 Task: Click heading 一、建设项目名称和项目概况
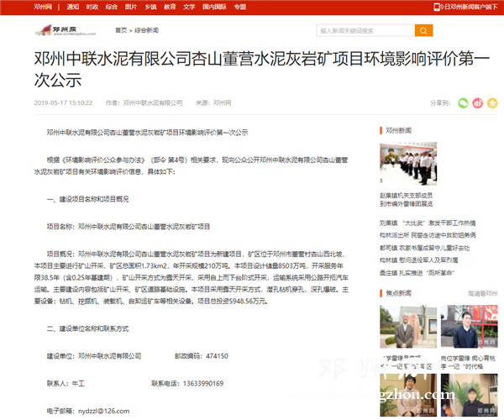tap(87, 199)
